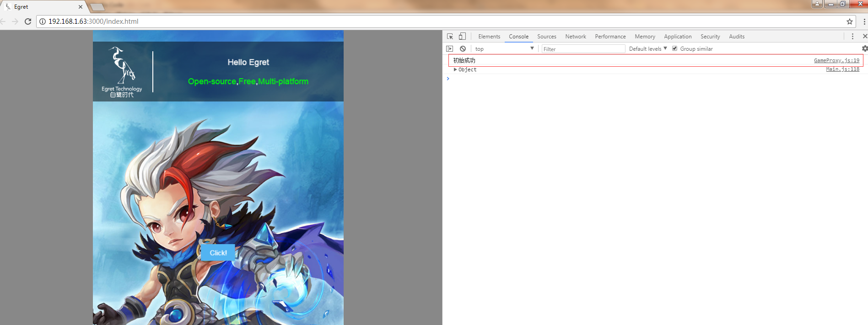This screenshot has width=868, height=325.
Task: Switch to Performance tab
Action: click(x=610, y=37)
